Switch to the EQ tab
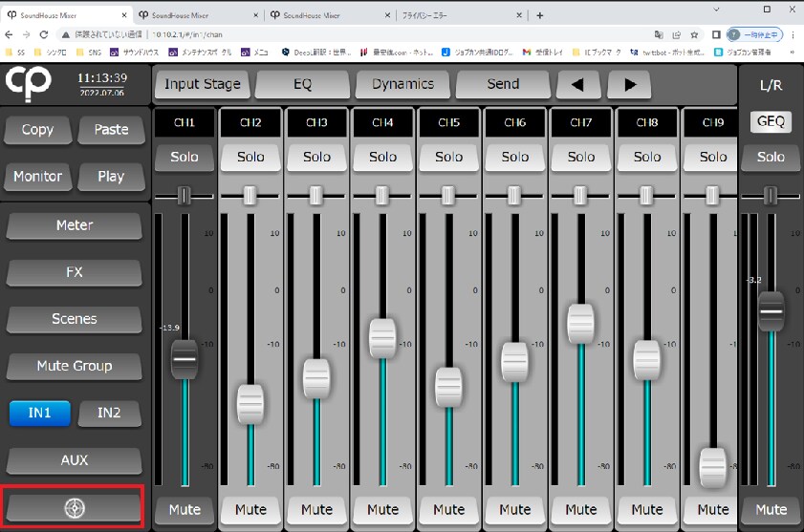The image size is (804, 532). click(x=302, y=84)
